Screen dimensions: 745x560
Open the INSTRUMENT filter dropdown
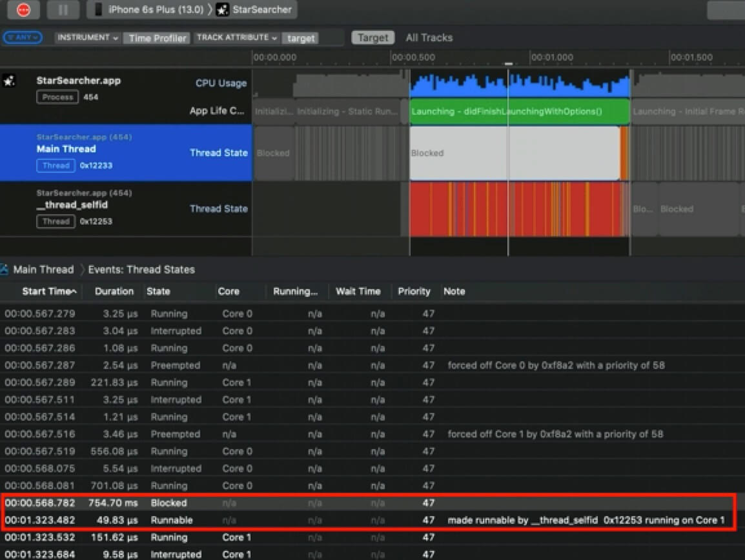tap(88, 37)
